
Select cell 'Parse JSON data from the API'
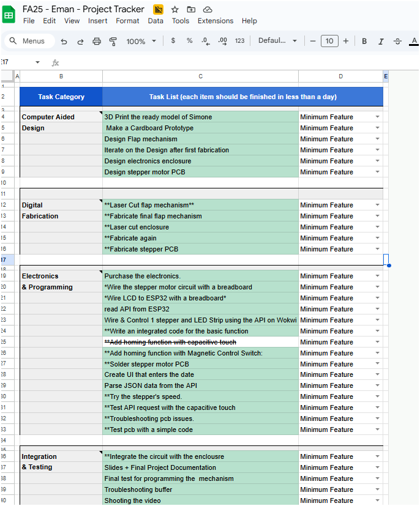point(200,385)
